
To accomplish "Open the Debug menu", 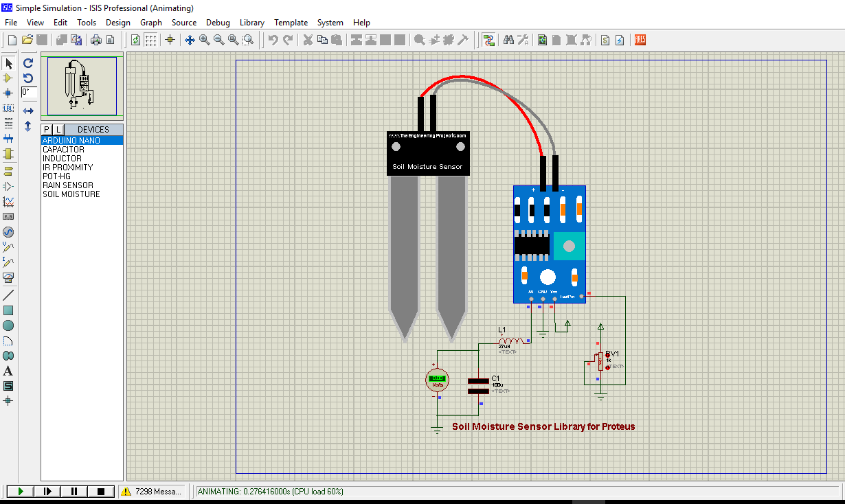I will pos(218,23).
